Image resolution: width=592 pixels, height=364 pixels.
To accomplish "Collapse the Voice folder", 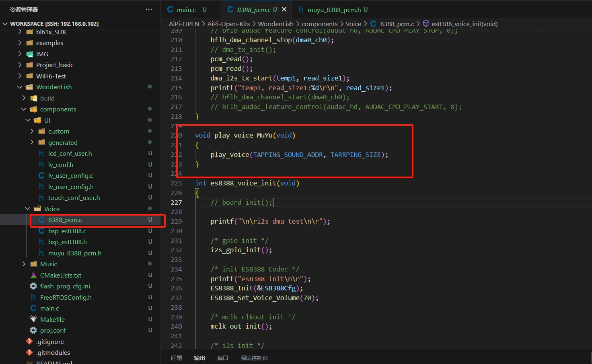I will click(28, 209).
